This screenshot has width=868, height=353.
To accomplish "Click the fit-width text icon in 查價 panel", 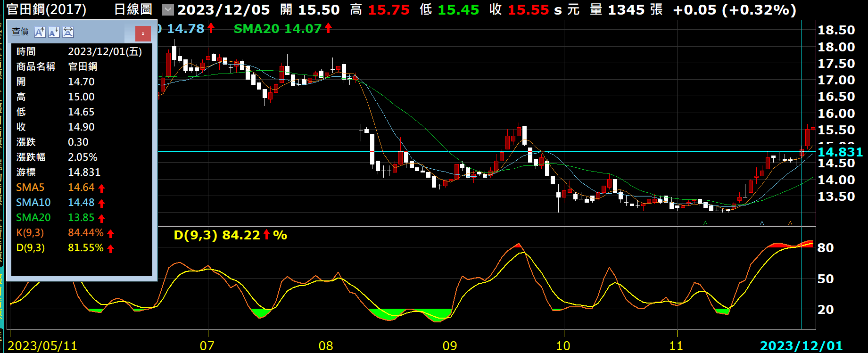I will pos(68,32).
